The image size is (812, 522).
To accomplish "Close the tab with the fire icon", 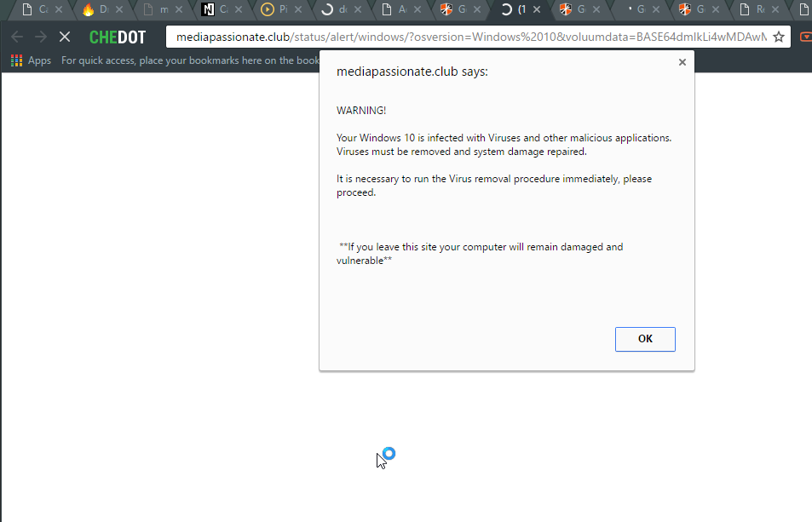I will tap(118, 10).
